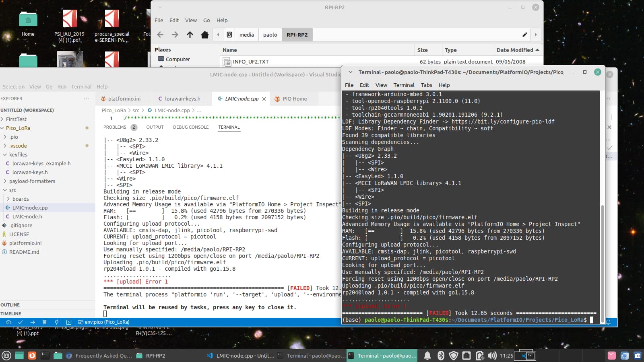
Task: Open lorawan-keys.h editor tab
Action: click(x=182, y=99)
